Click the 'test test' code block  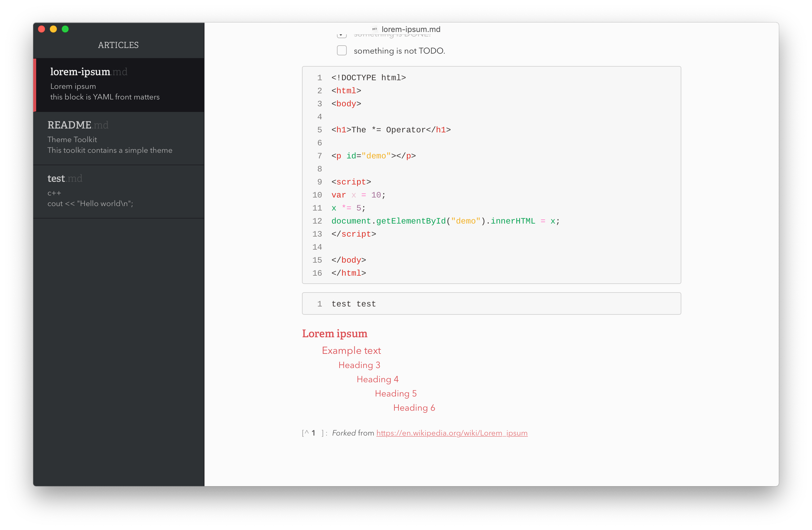click(491, 303)
